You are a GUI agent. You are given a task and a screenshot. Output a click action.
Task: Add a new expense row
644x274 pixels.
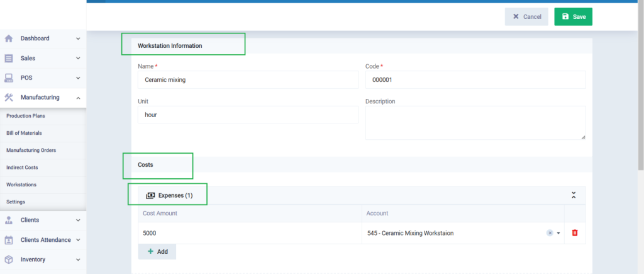coord(157,251)
